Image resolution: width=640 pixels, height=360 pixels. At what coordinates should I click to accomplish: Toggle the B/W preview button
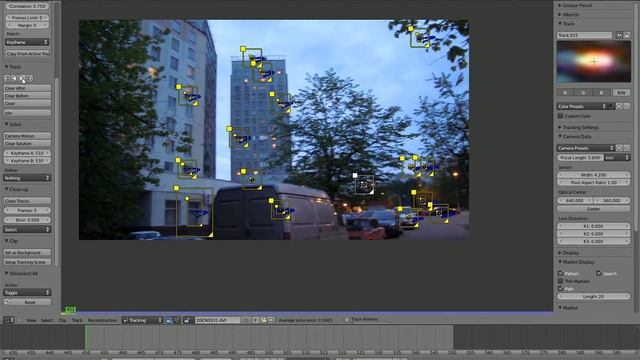[x=621, y=93]
